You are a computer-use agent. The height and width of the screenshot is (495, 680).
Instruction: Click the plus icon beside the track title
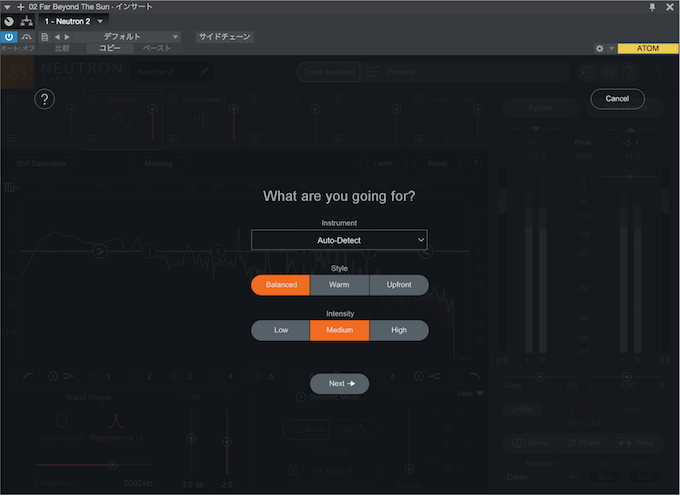tap(20, 7)
